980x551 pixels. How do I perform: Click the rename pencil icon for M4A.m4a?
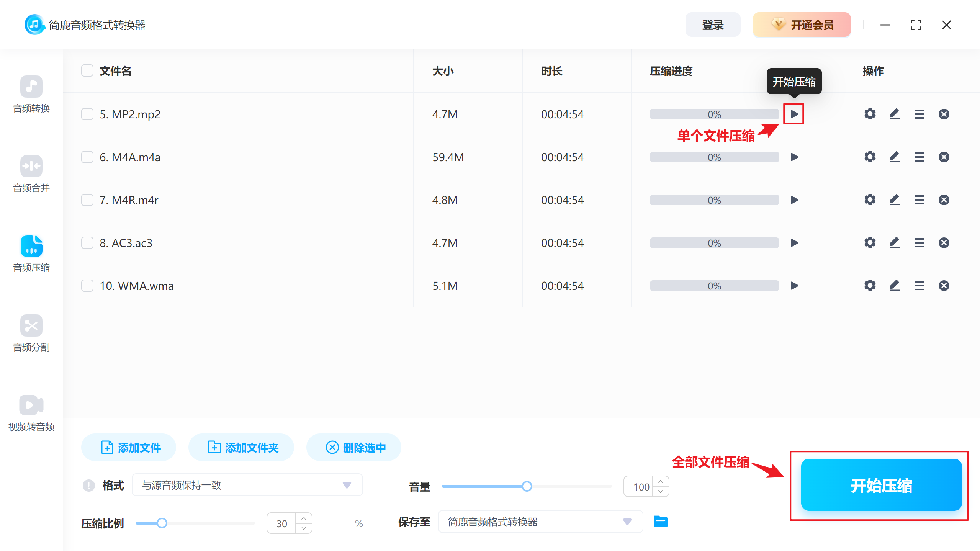(x=895, y=157)
